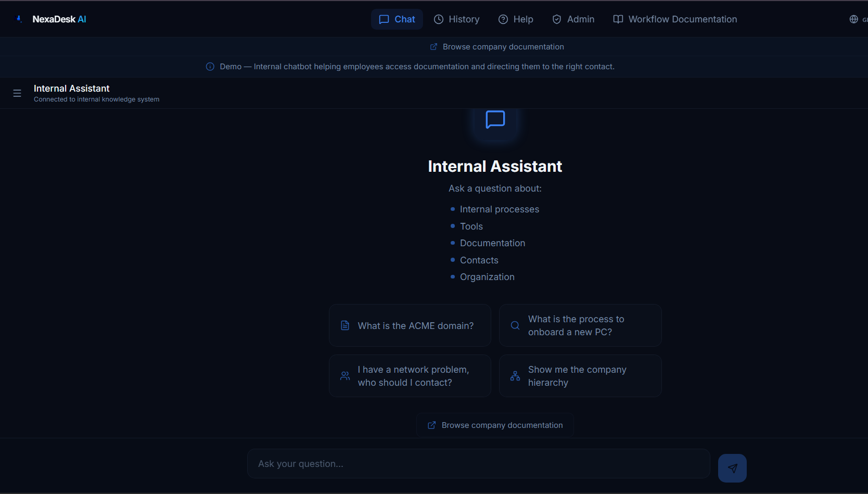Click the external-link icon beside Browse company documentation

coord(434,46)
